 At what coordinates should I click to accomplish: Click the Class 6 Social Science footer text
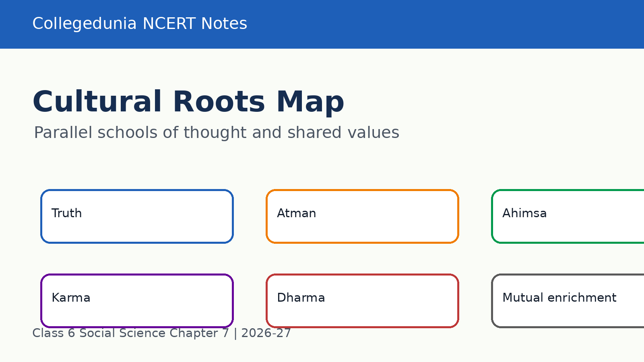(x=161, y=333)
